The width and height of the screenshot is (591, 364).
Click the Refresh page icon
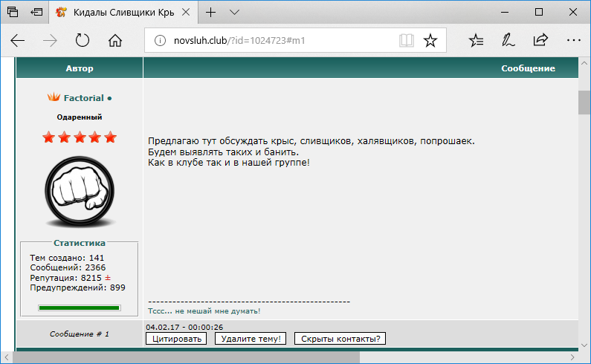click(x=83, y=41)
